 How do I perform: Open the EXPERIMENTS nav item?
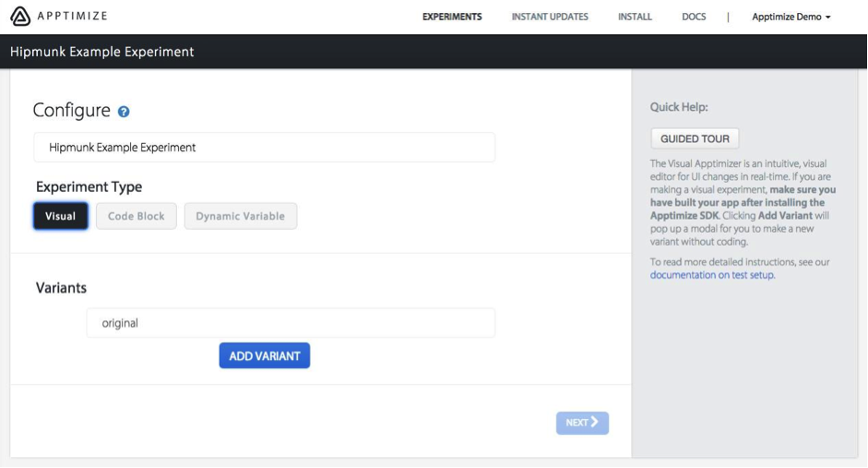point(452,17)
